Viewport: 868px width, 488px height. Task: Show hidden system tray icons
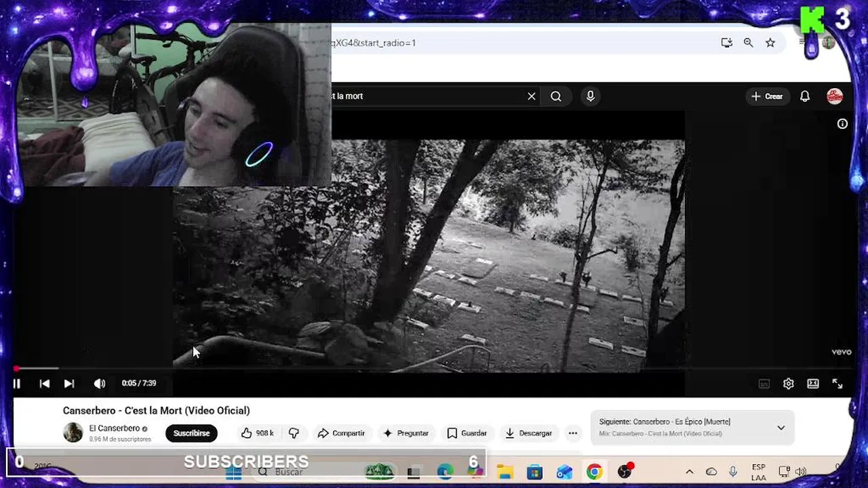pos(690,472)
